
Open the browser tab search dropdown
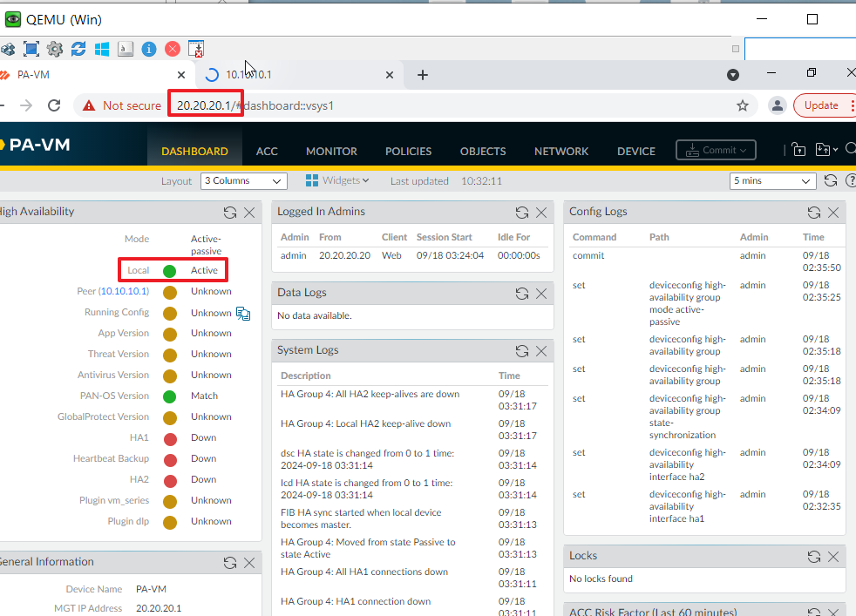pyautogui.click(x=732, y=75)
